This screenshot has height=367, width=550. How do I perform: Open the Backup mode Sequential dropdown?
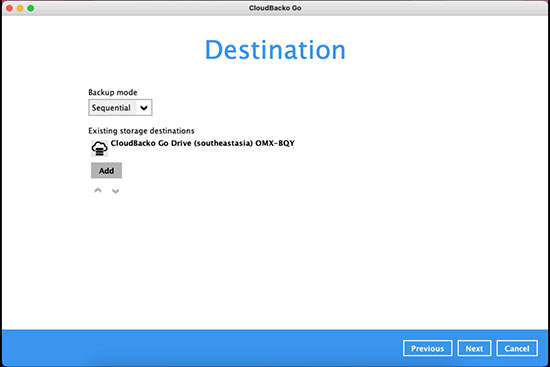point(120,107)
